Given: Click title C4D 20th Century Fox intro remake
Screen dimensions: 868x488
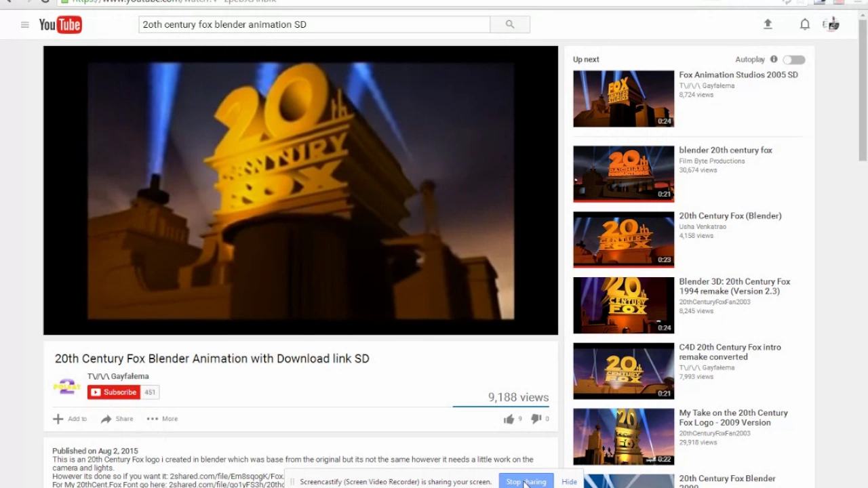Looking at the screenshot, I should point(730,352).
